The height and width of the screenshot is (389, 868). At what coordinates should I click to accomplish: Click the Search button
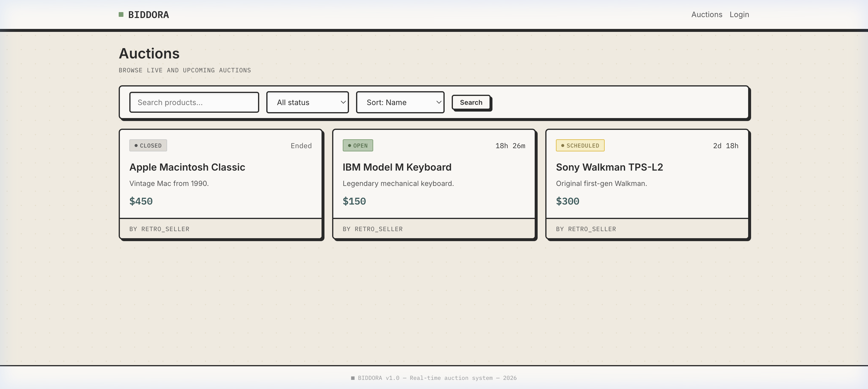click(471, 102)
